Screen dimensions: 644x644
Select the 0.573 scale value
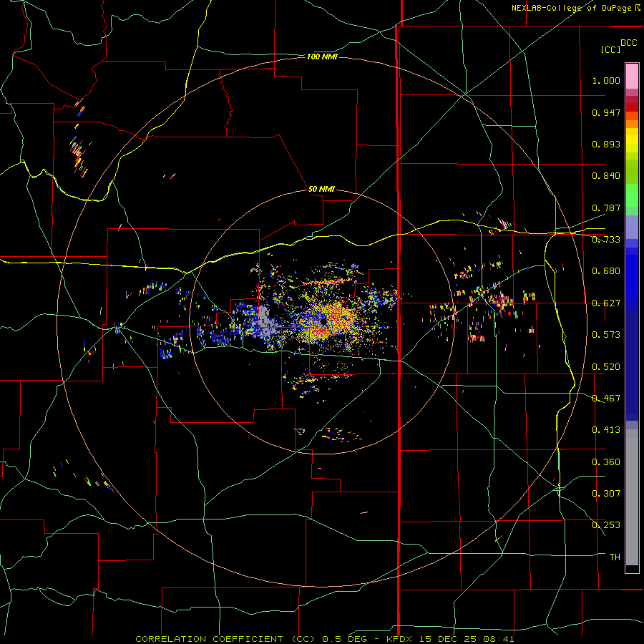coord(606,335)
